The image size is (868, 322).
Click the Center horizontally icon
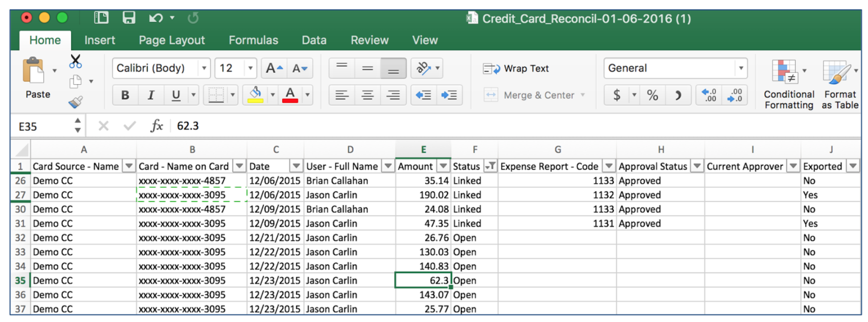368,95
